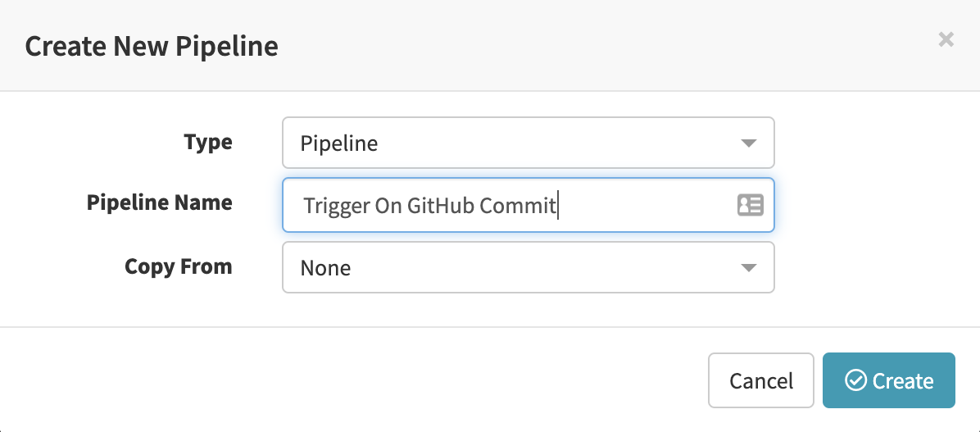Click the Create New Pipeline title
Screen dimensions: 980x432
click(152, 46)
